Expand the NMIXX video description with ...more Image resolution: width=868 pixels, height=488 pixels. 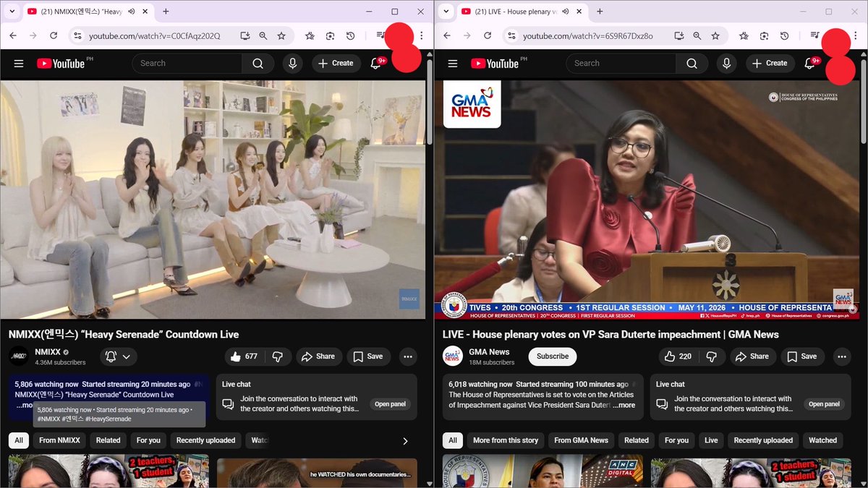click(25, 406)
